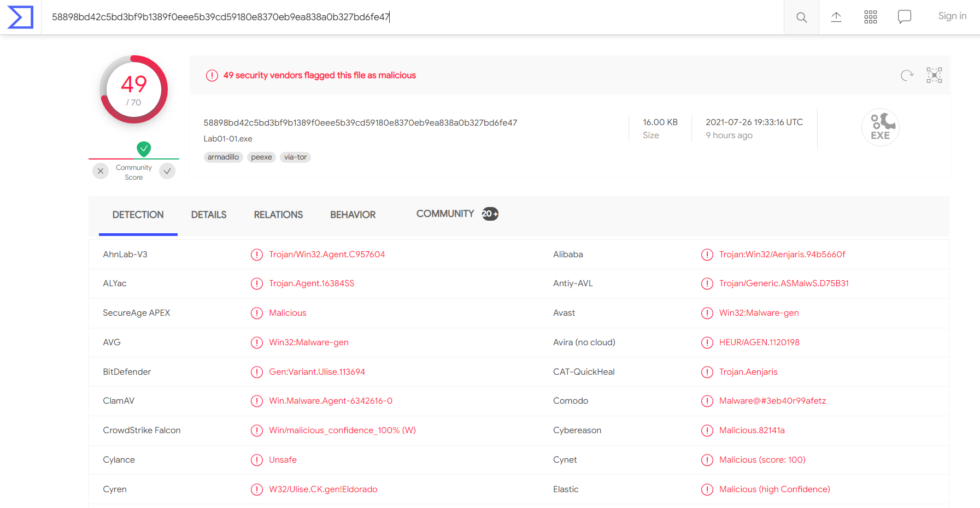
Task: Open the apps grid icon
Action: (x=871, y=17)
